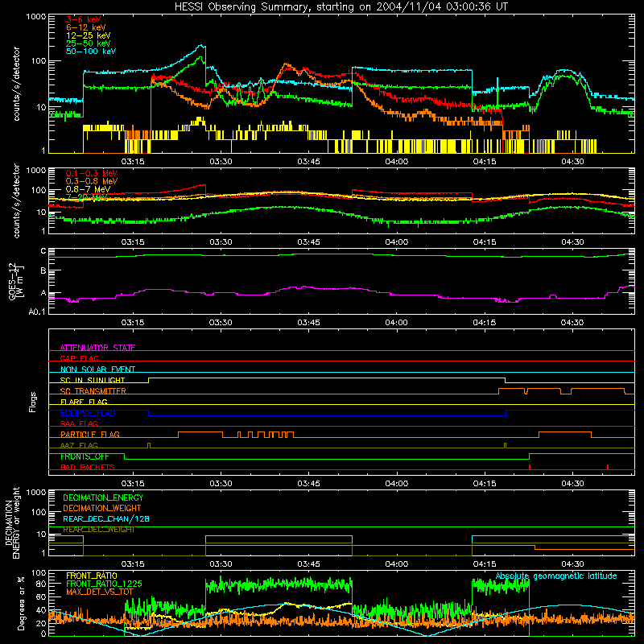Viewport: 644px width, 644px height.
Task: Select the Degrees or % axis title
Action: pyautogui.click(x=21, y=604)
